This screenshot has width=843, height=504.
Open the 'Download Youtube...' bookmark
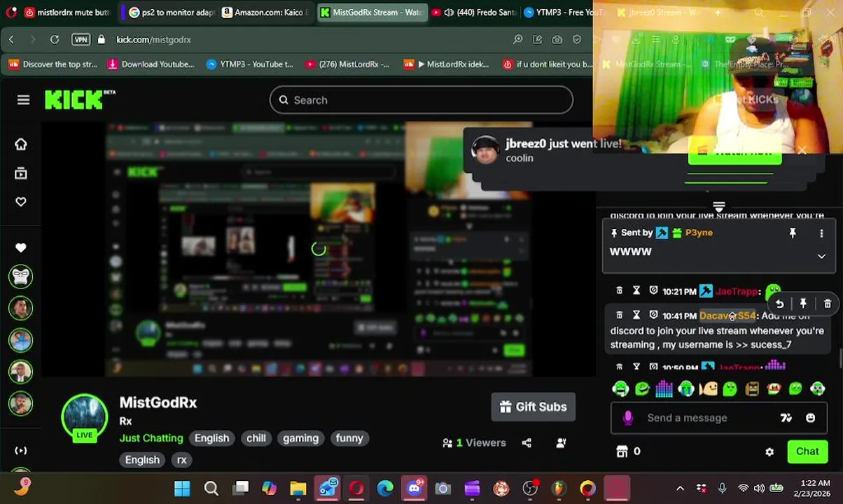151,64
